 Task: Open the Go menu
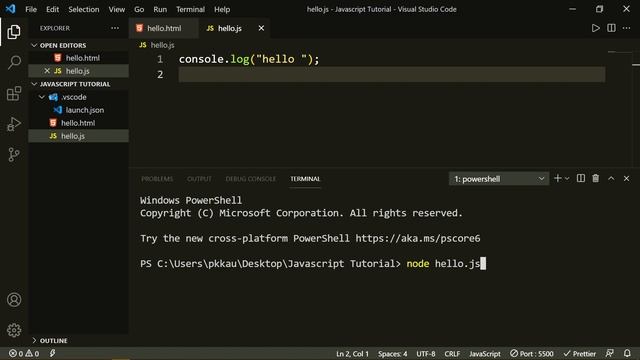(x=139, y=9)
